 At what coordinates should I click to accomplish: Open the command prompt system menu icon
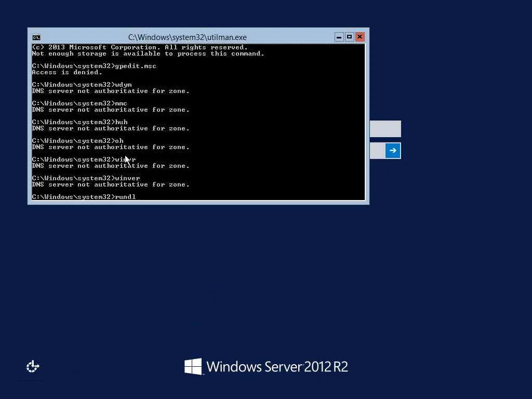coord(36,37)
